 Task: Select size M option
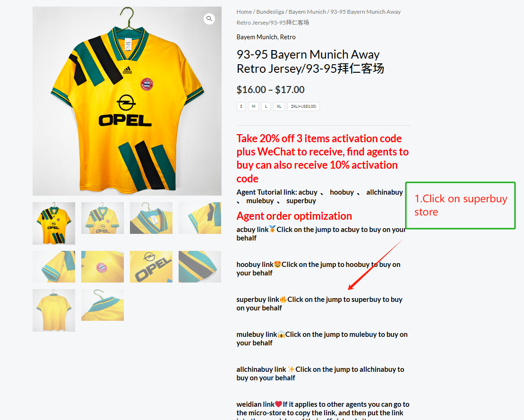[253, 107]
